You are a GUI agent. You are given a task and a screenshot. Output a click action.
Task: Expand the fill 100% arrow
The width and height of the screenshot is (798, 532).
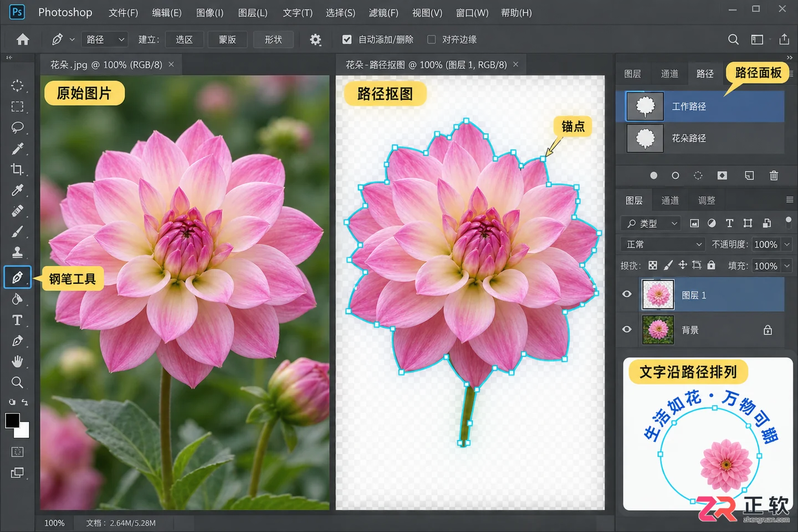tap(787, 266)
